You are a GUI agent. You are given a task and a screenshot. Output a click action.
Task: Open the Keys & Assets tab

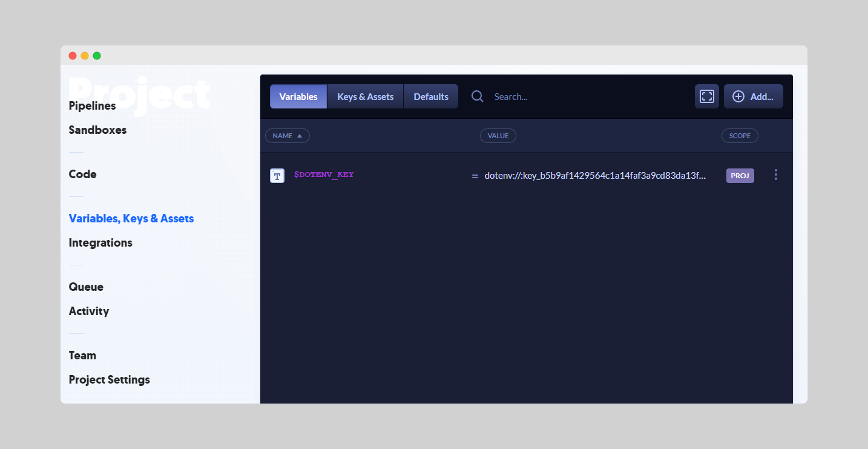click(x=365, y=96)
